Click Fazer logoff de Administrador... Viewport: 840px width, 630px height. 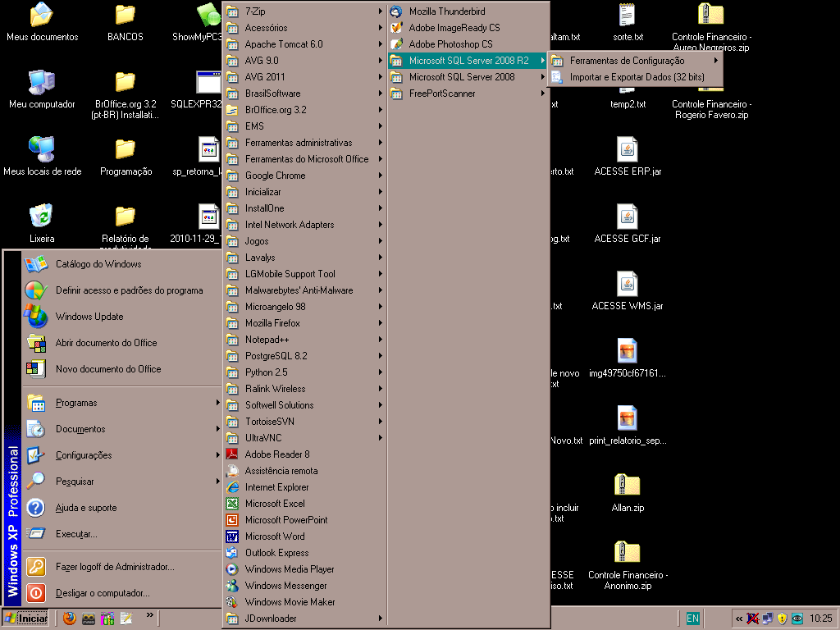(x=121, y=567)
